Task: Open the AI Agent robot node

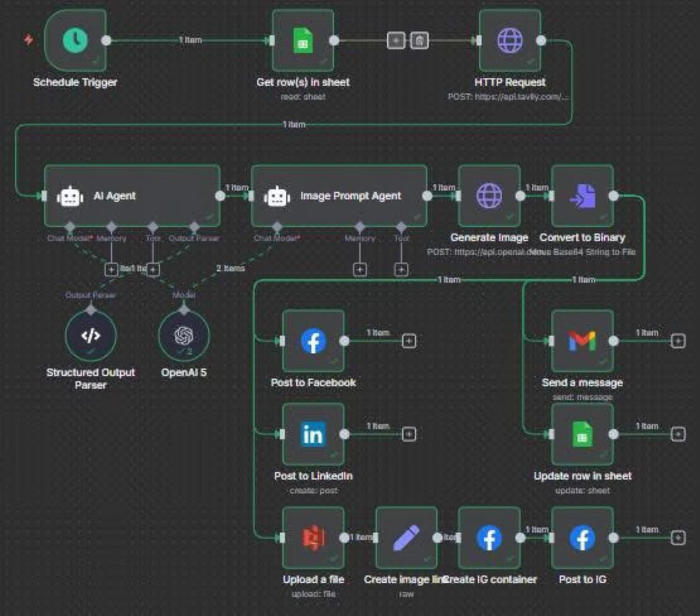Action: [131, 196]
